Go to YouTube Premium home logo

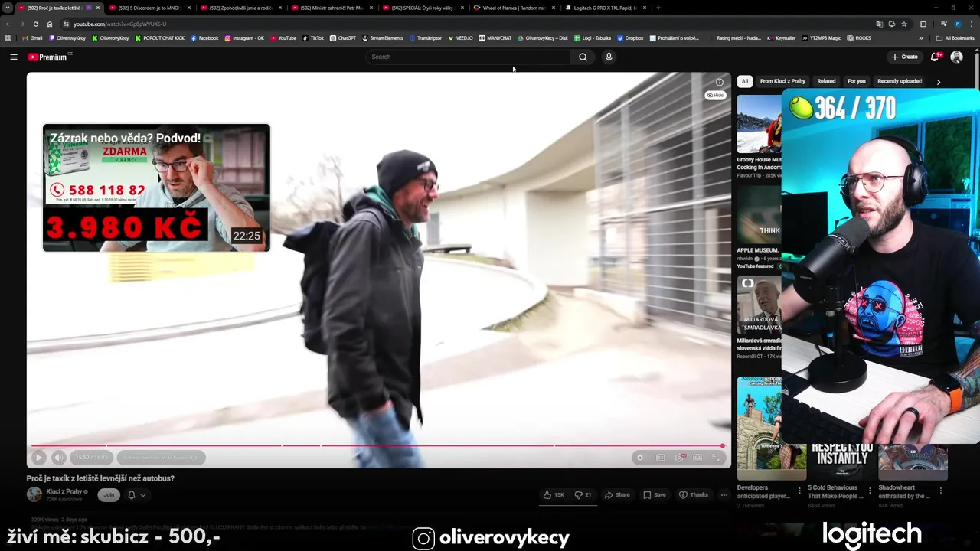tap(49, 57)
